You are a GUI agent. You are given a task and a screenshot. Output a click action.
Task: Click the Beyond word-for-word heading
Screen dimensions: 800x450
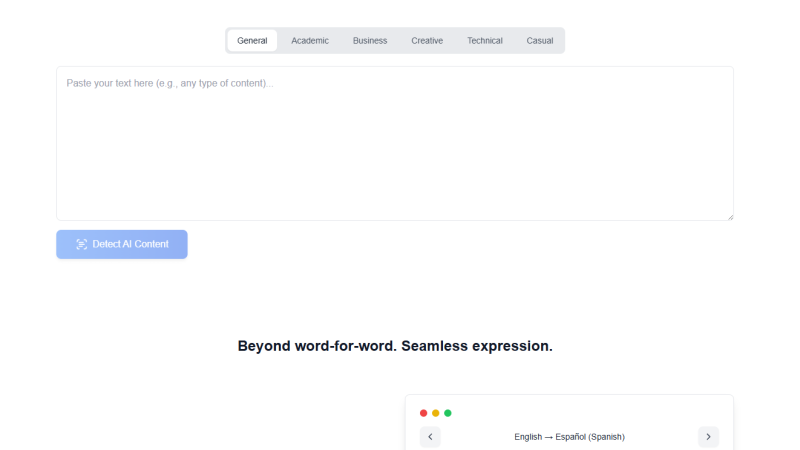[x=395, y=346]
